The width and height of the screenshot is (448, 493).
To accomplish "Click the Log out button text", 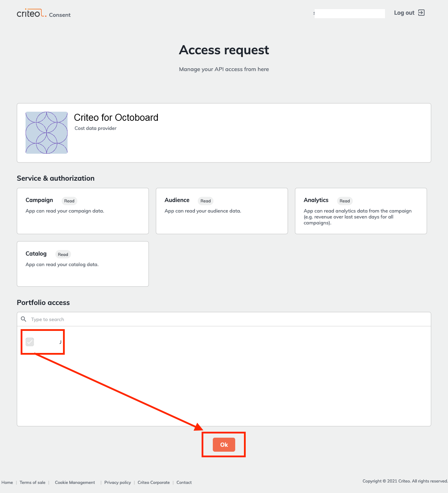I will pyautogui.click(x=404, y=13).
